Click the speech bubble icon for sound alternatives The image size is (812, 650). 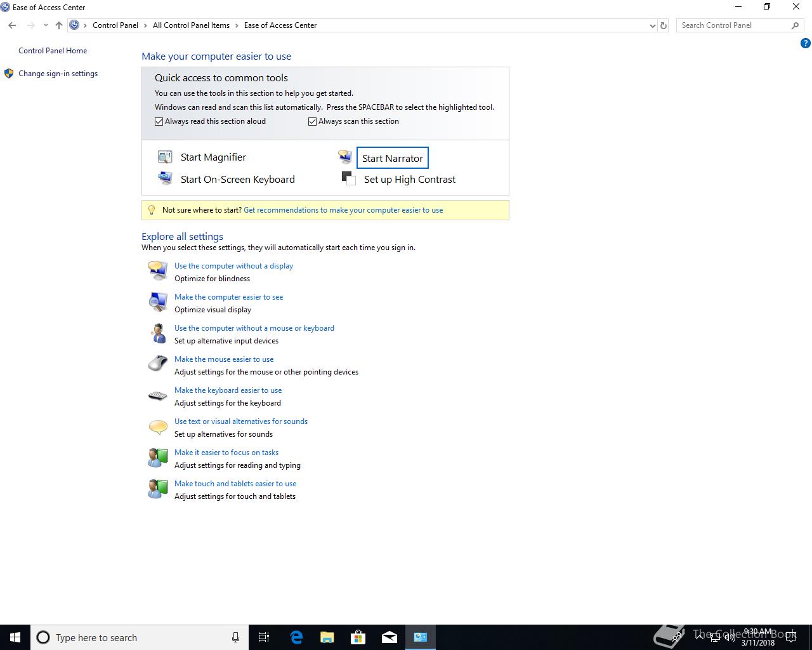tap(157, 427)
